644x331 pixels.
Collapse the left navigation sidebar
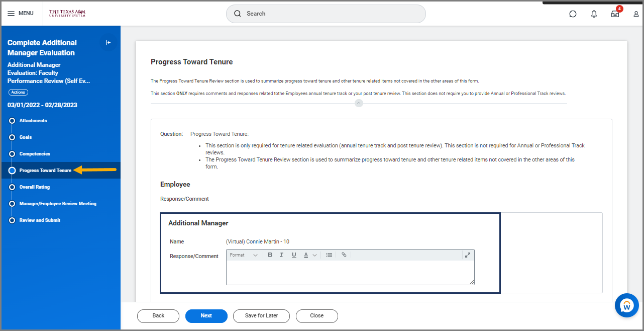(x=108, y=43)
